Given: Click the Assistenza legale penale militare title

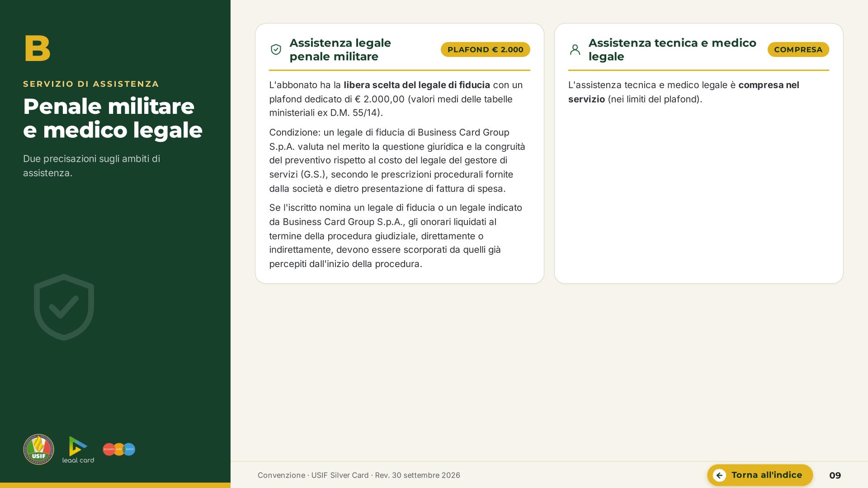Looking at the screenshot, I should click(x=340, y=50).
